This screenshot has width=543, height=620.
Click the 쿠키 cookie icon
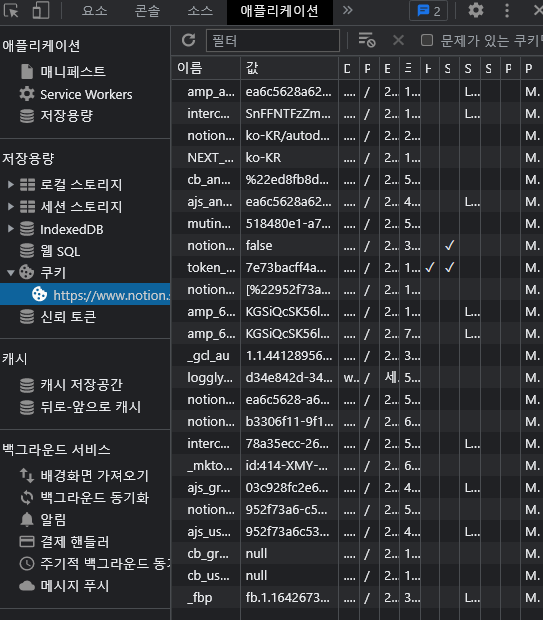26,272
